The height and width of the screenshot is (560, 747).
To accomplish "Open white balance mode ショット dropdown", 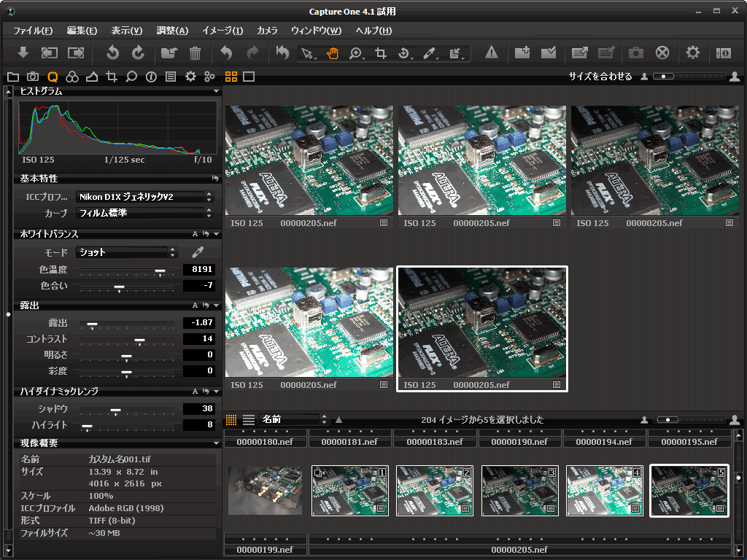I will click(x=127, y=252).
